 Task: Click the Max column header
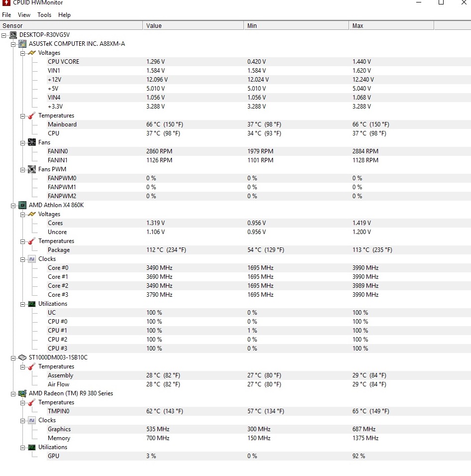pos(391,25)
